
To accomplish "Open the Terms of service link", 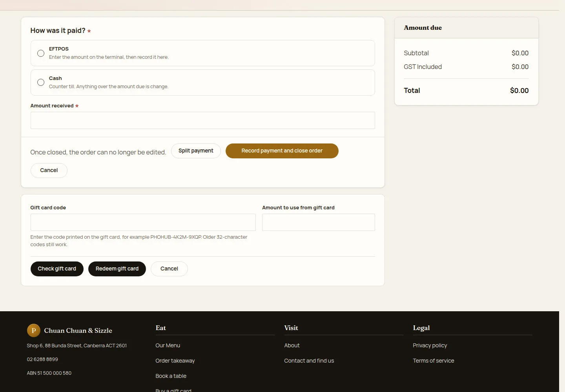I will [433, 361].
